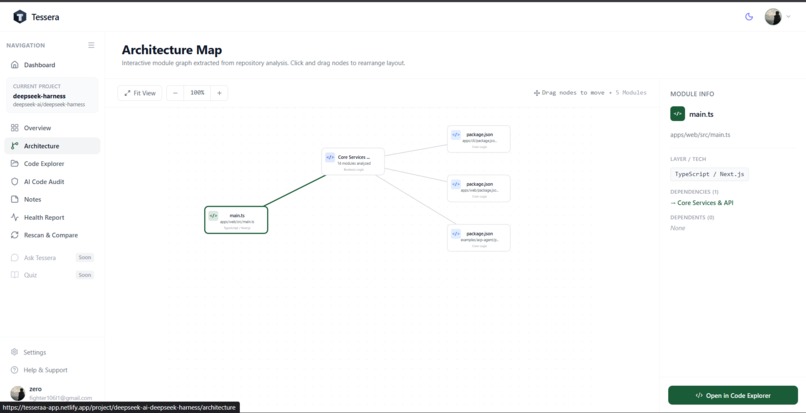Click the Health Report pulse icon
The width and height of the screenshot is (806, 413).
(x=14, y=217)
